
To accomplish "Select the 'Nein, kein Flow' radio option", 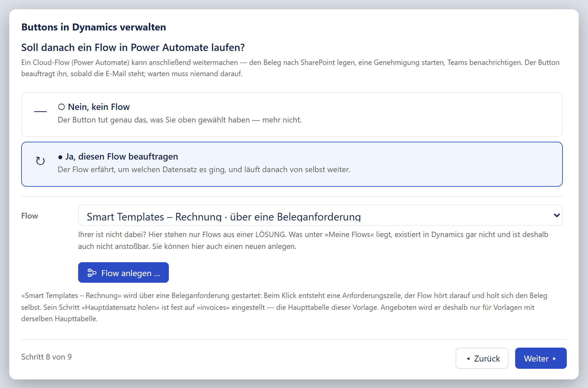I will [292, 115].
